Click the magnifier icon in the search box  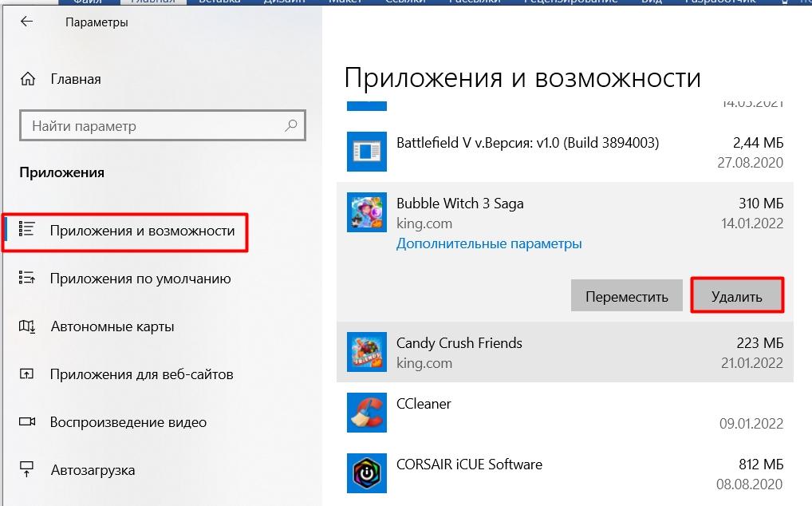[x=291, y=125]
